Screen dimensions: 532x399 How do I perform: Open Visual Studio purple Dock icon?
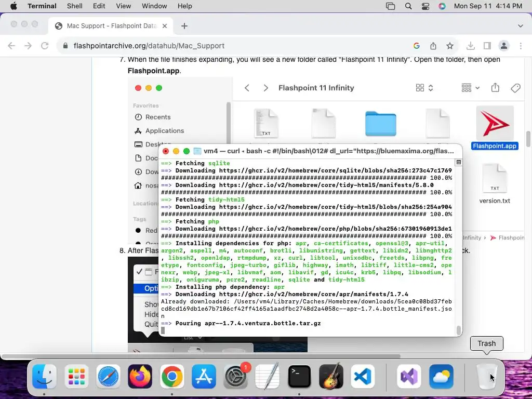coord(409,376)
